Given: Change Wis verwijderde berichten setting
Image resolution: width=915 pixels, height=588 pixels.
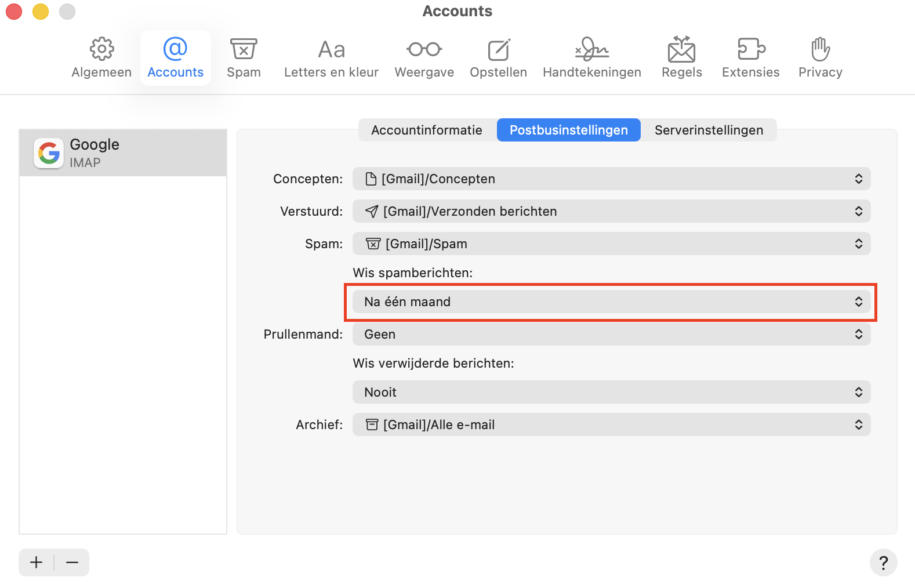Looking at the screenshot, I should (x=612, y=392).
